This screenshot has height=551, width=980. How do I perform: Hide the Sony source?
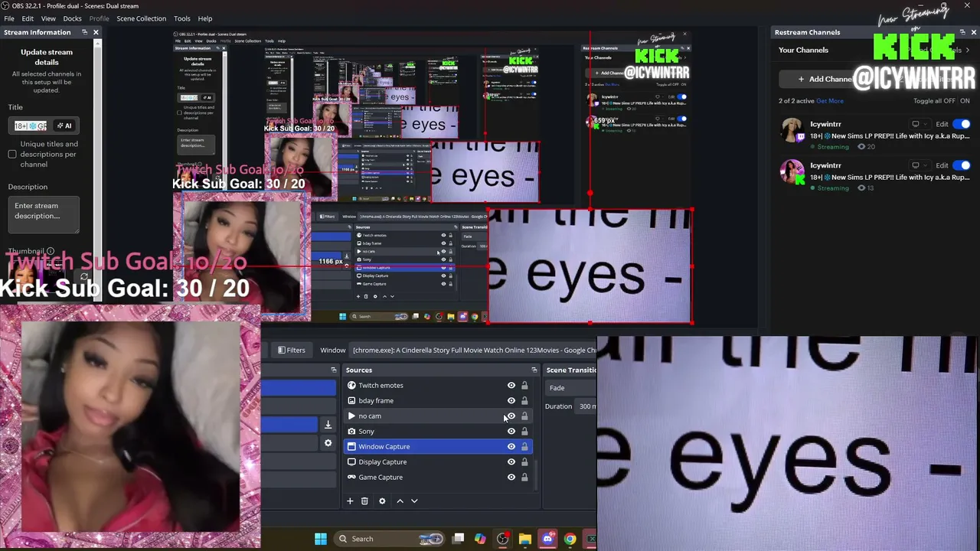[511, 431]
